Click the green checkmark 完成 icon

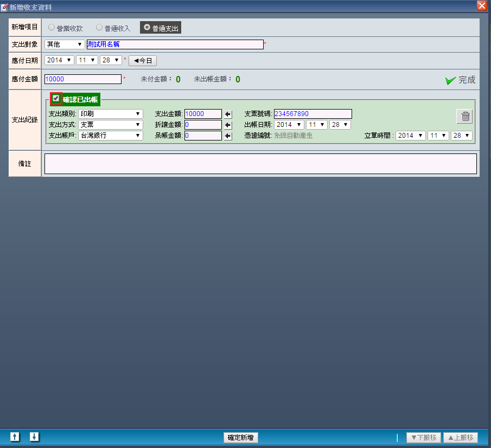(x=450, y=80)
